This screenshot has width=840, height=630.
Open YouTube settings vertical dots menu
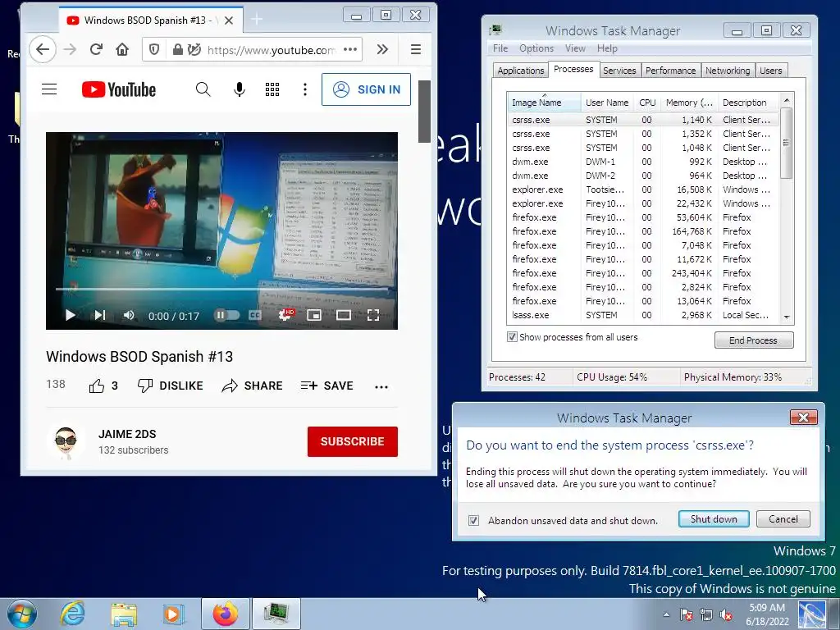(305, 89)
